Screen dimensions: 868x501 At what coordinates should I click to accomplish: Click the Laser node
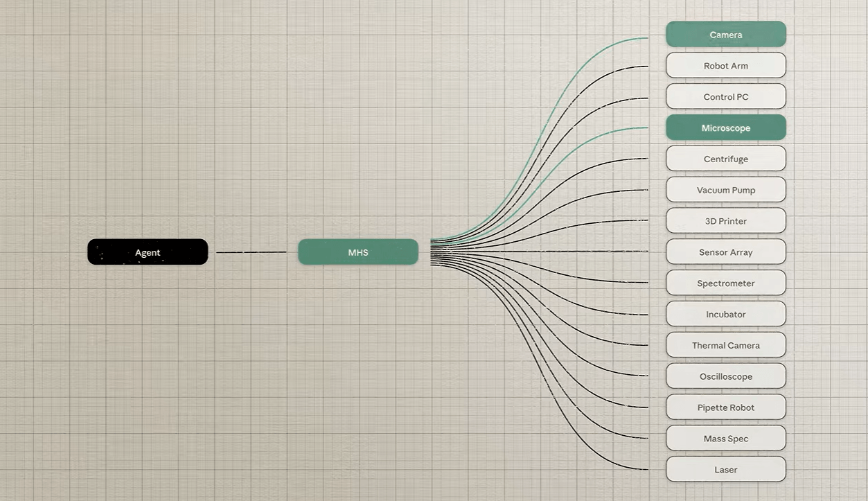pos(726,469)
